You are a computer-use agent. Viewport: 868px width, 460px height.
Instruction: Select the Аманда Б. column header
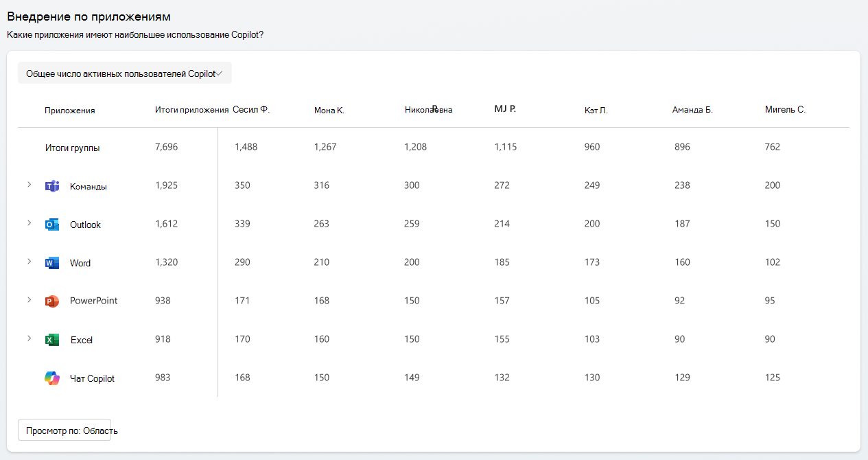[x=692, y=111]
